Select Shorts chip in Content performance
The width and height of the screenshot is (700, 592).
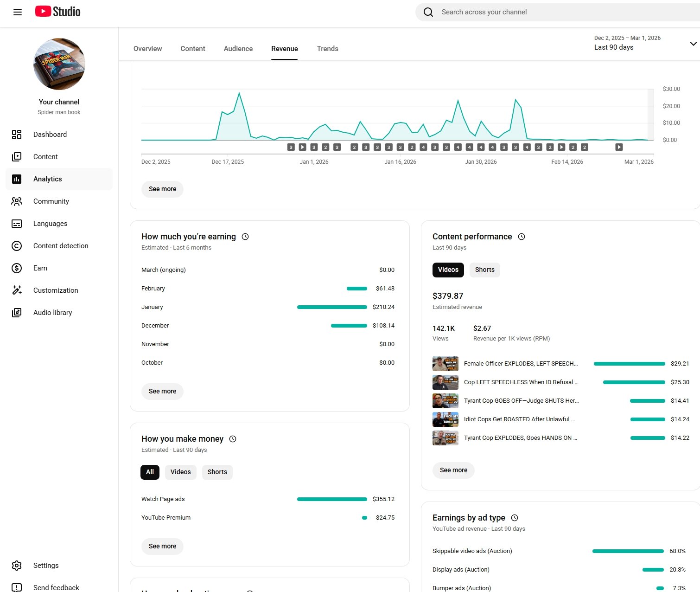[484, 270]
